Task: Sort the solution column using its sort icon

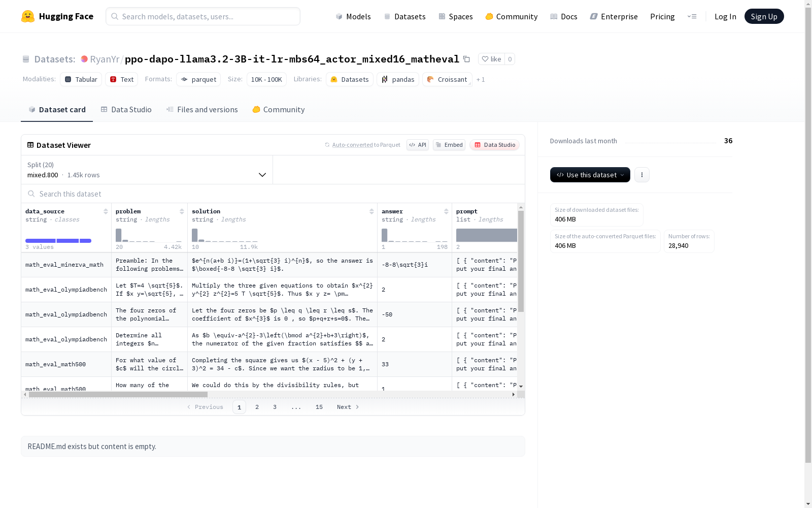Action: [371, 211]
